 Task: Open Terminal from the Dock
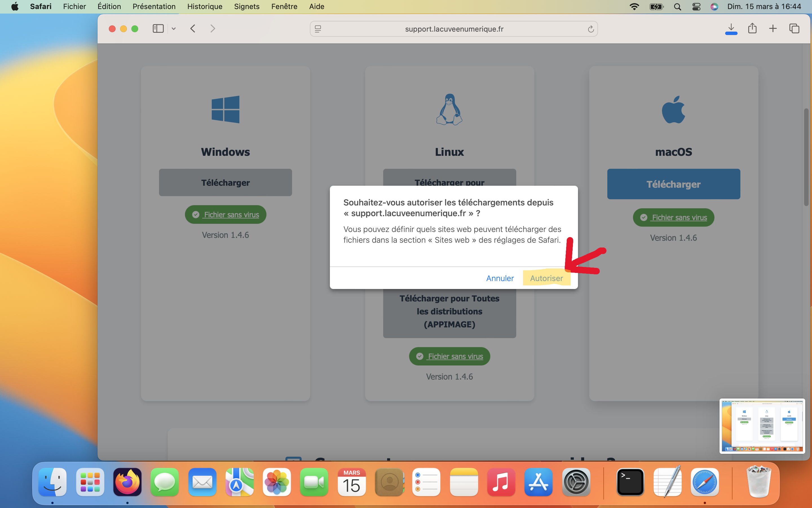click(x=630, y=482)
